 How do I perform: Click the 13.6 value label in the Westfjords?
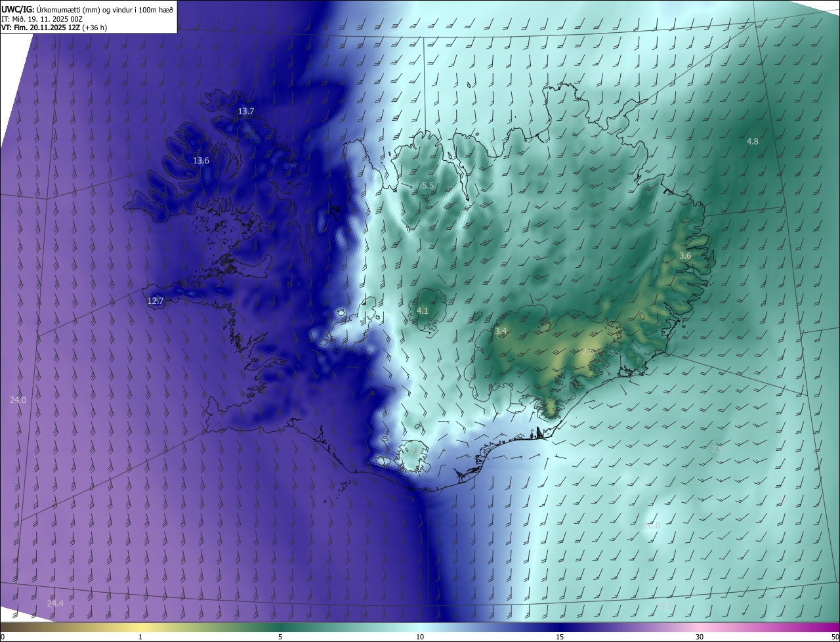pos(201,161)
